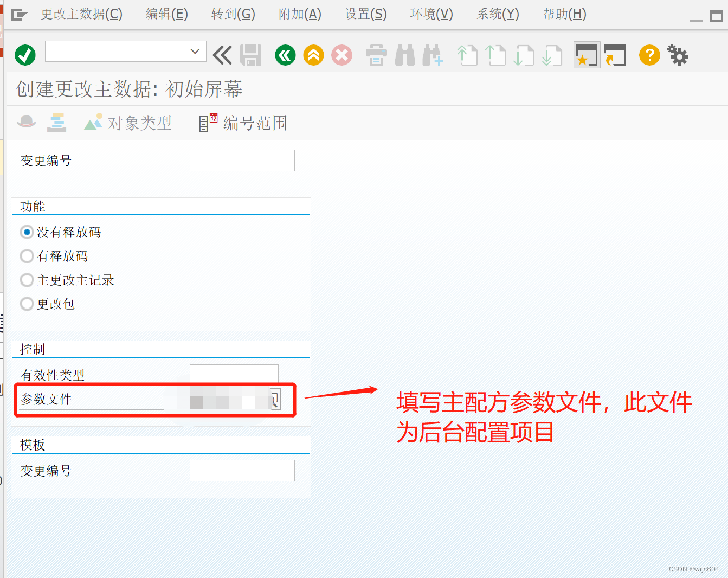728x578 pixels.
Task: Open search help beside 参数文件 field
Action: click(275, 400)
